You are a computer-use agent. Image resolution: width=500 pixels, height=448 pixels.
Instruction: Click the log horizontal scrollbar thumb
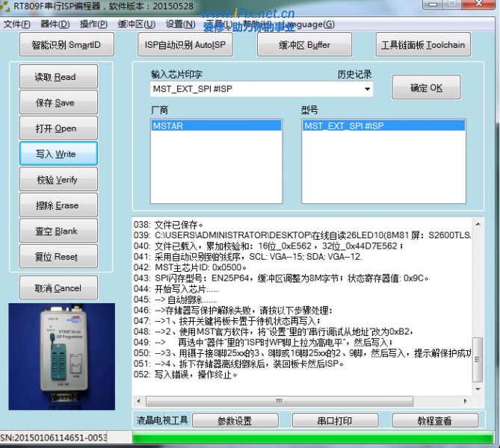280,401
